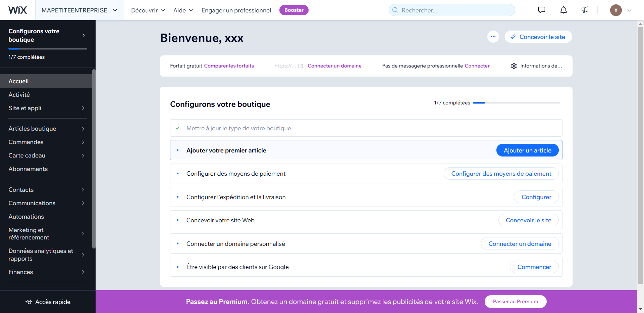
Task: Open the notifications bell
Action: tap(563, 10)
